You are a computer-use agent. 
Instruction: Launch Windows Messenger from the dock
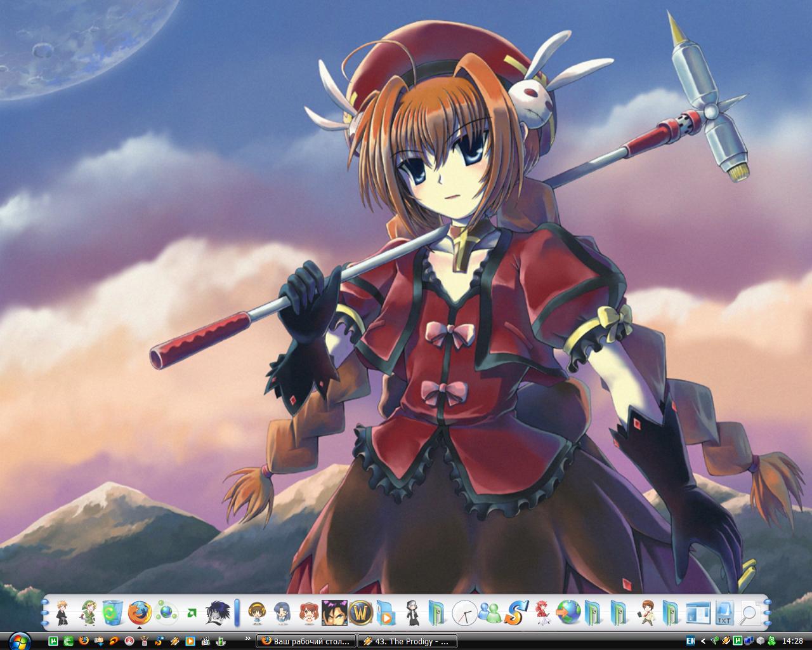coord(490,613)
